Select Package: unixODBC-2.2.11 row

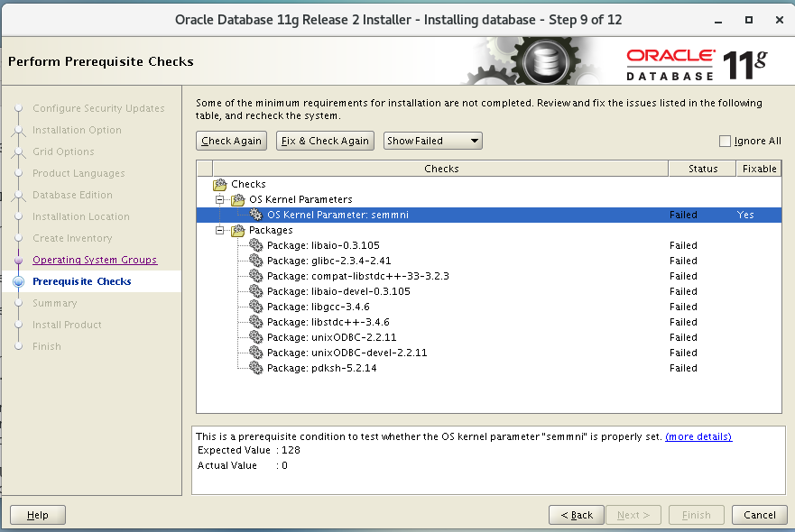(489, 337)
